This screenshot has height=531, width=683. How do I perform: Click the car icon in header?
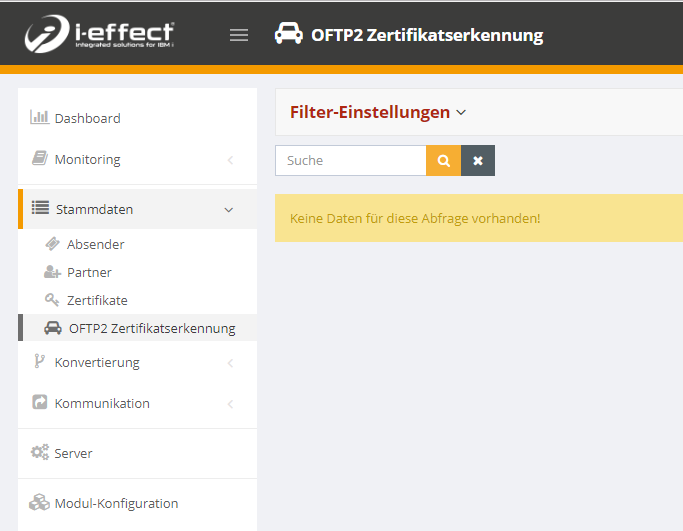pos(288,35)
